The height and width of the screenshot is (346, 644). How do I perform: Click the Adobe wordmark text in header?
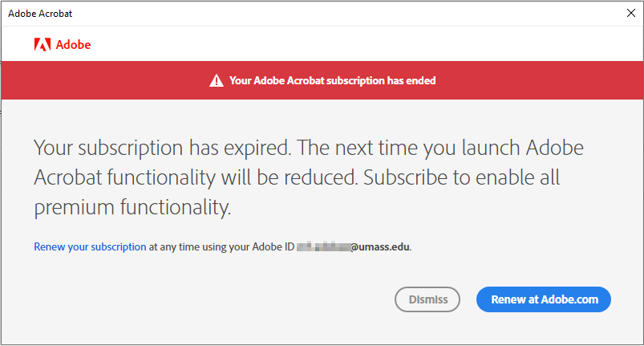click(x=73, y=45)
